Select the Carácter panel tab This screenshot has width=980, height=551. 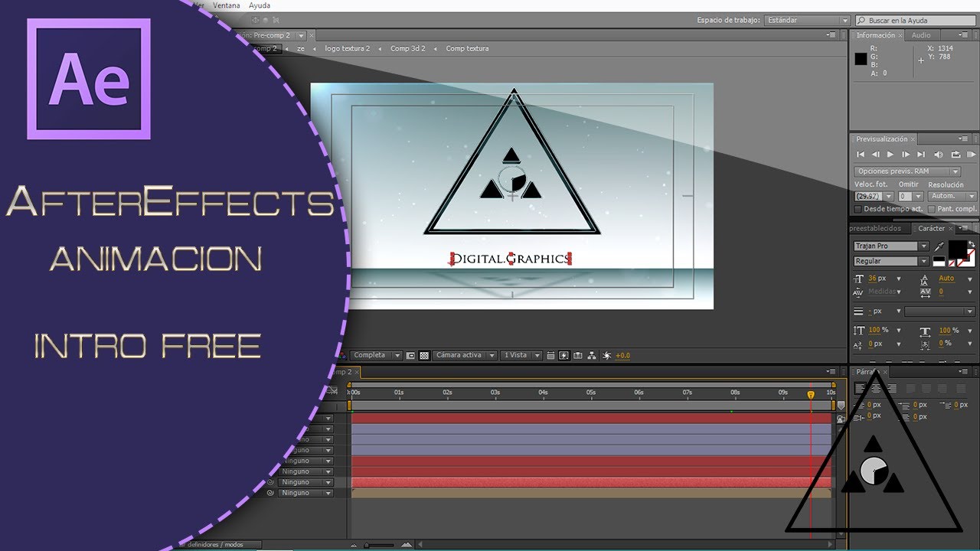(x=932, y=228)
